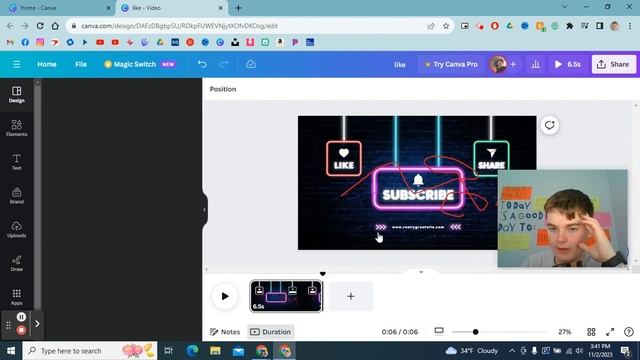This screenshot has height=360, width=640.
Task: Hide the timeline with chevron
Action: click(x=421, y=272)
